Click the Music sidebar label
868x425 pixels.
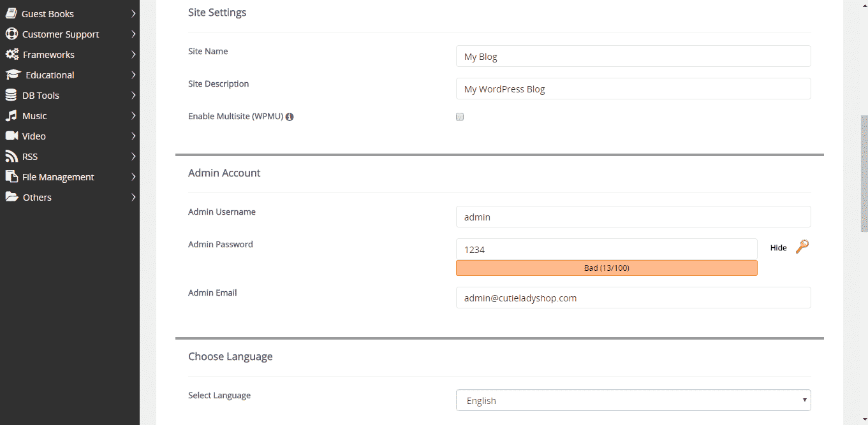click(34, 116)
